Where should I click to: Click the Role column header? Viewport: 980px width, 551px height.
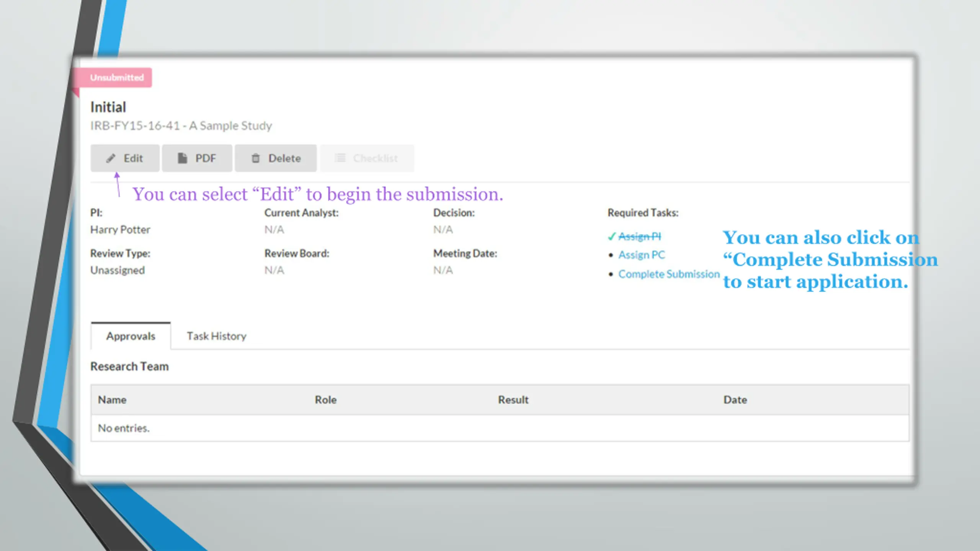click(326, 400)
